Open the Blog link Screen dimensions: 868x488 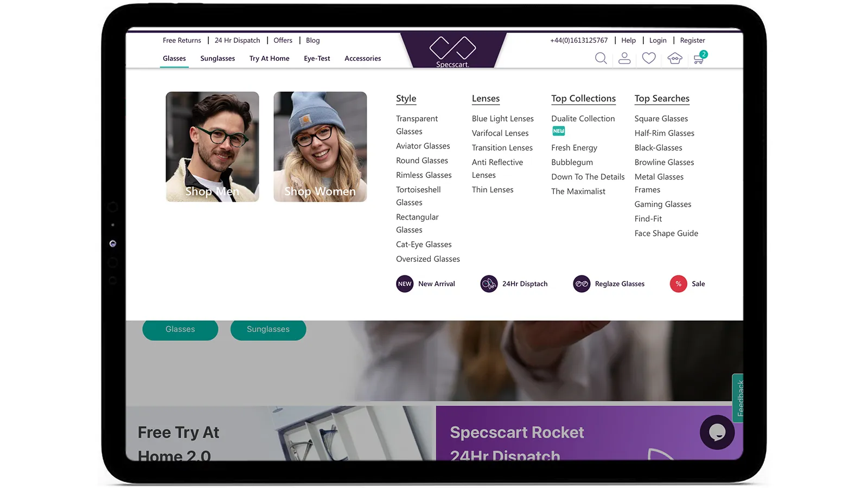pyautogui.click(x=312, y=41)
